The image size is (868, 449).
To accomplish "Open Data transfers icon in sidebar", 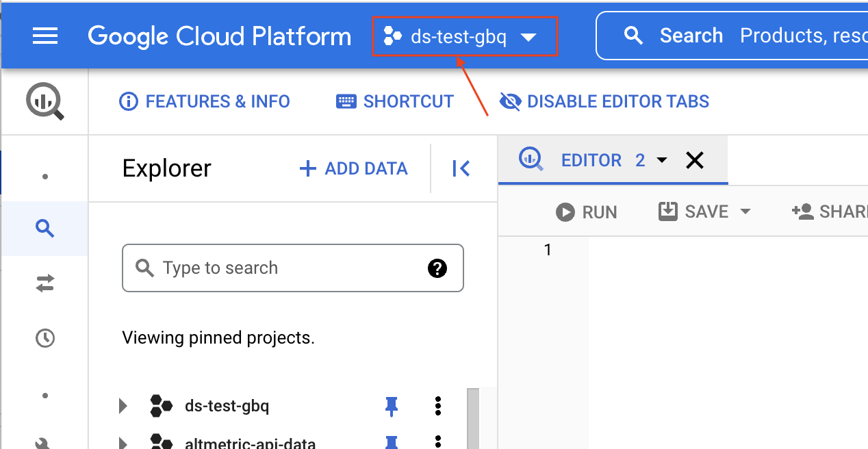I will coord(45,283).
